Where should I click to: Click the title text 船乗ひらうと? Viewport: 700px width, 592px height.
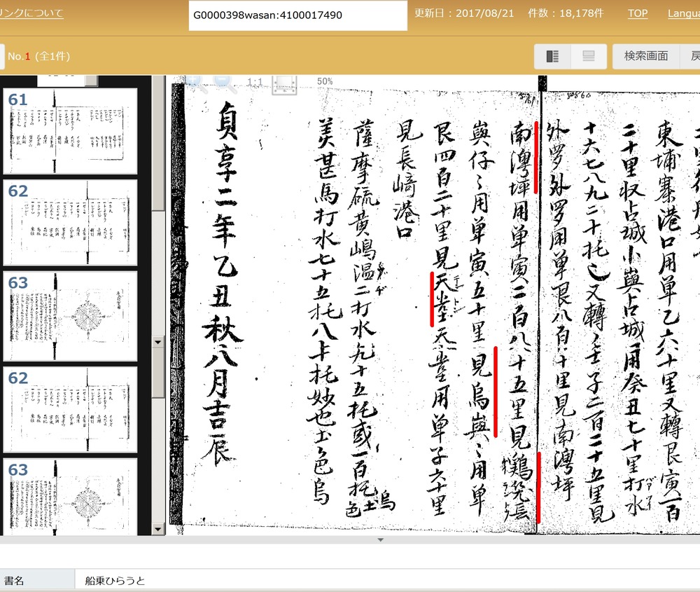click(x=115, y=580)
